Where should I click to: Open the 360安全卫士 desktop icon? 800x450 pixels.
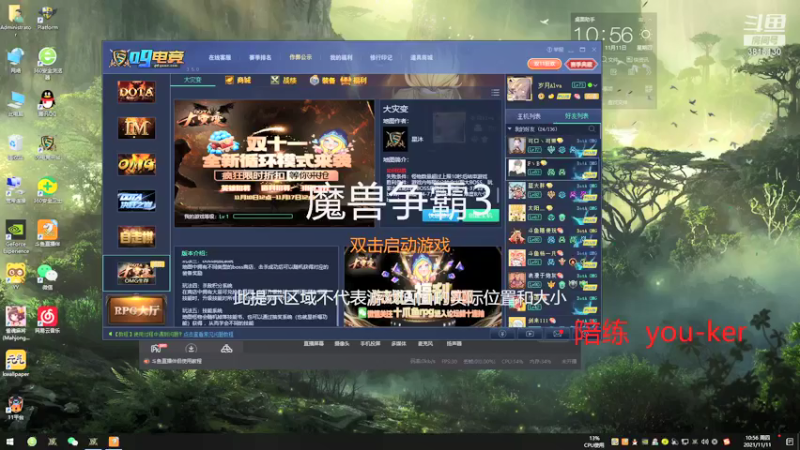point(47,190)
